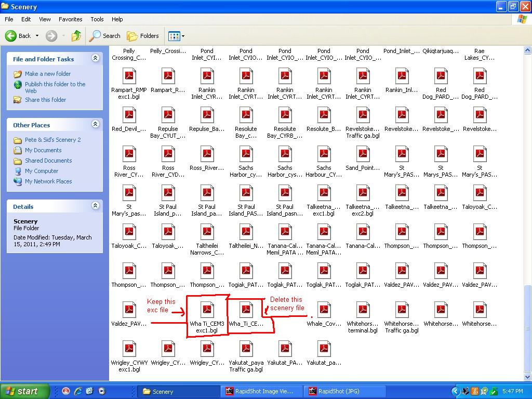Open the File menu

[9, 19]
